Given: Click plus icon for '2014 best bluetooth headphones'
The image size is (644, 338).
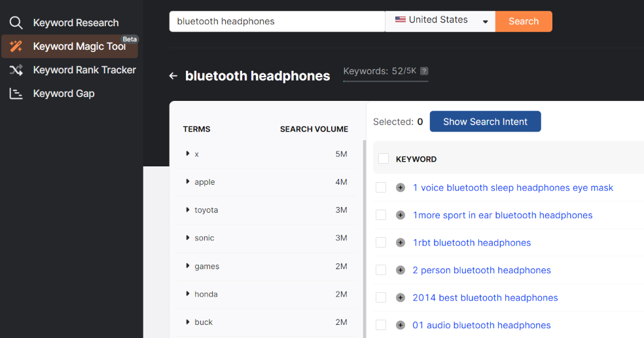Looking at the screenshot, I should [401, 297].
